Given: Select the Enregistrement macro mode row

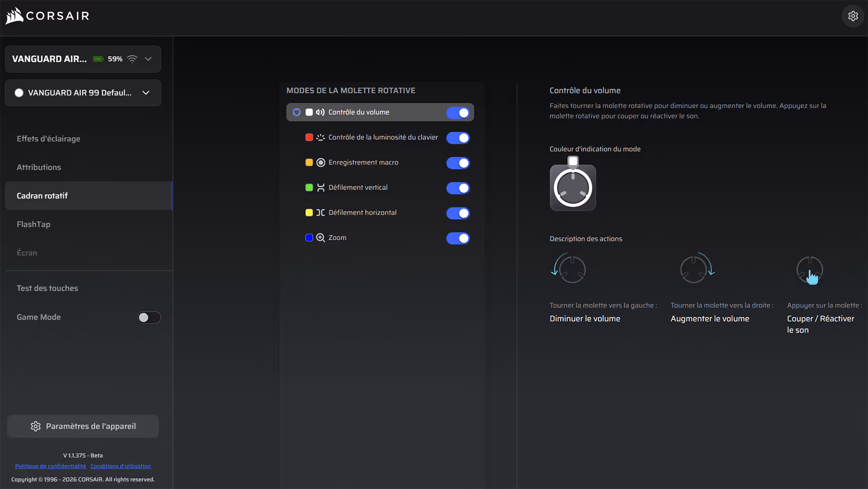Looking at the screenshot, I should click(x=380, y=162).
